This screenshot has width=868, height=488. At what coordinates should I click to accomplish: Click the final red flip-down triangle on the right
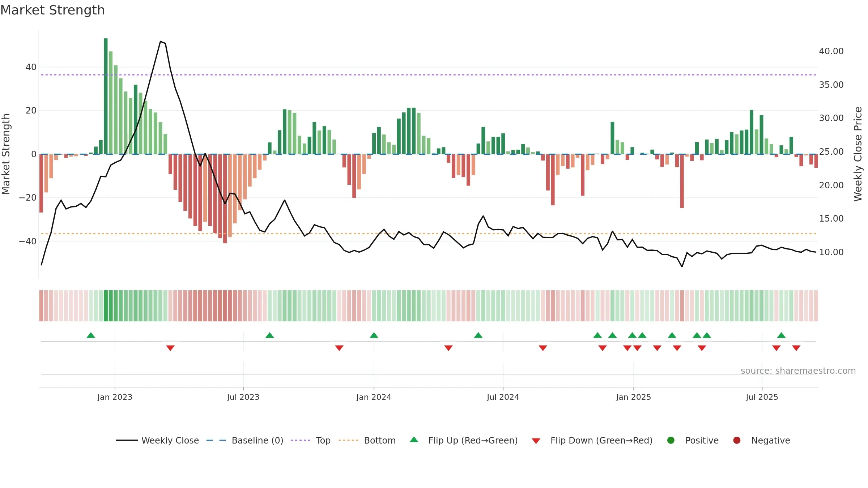point(796,348)
